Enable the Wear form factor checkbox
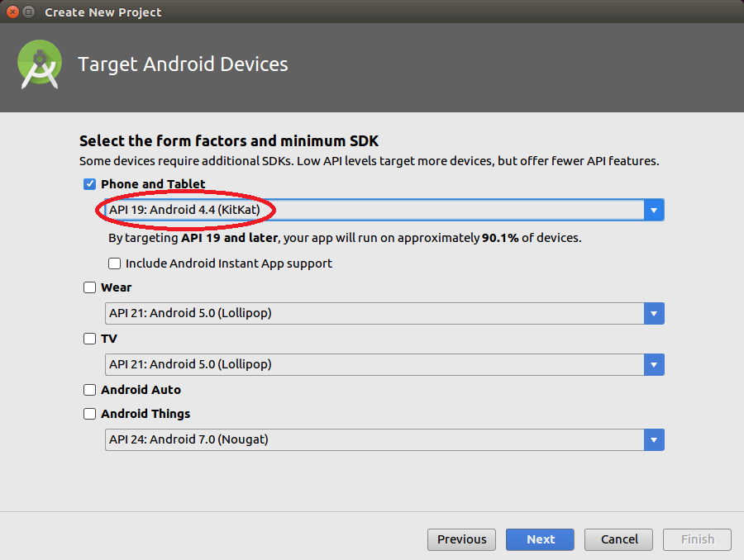 pos(89,287)
